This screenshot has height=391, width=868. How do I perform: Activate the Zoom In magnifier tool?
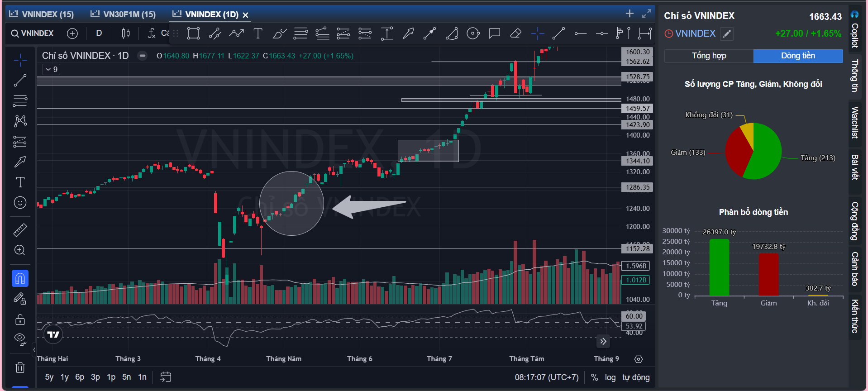tap(20, 250)
